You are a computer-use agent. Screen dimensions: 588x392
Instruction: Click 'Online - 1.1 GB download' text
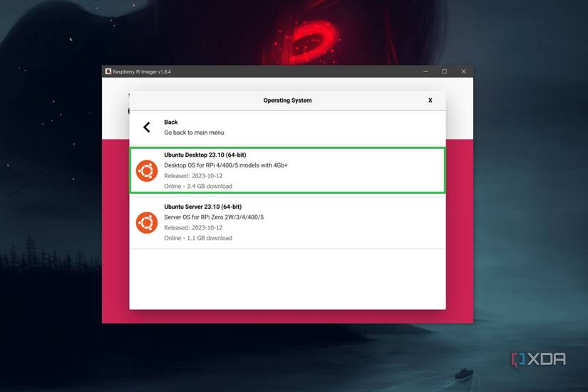[198, 238]
